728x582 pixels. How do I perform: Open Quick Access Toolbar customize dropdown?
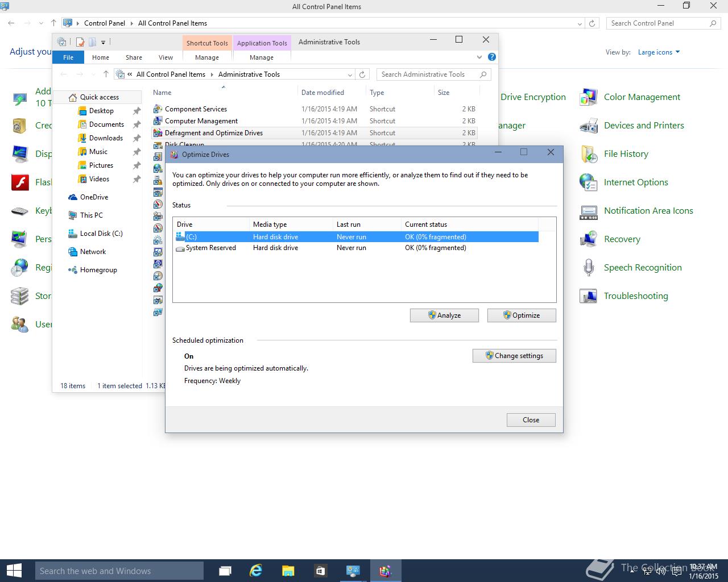(x=103, y=42)
